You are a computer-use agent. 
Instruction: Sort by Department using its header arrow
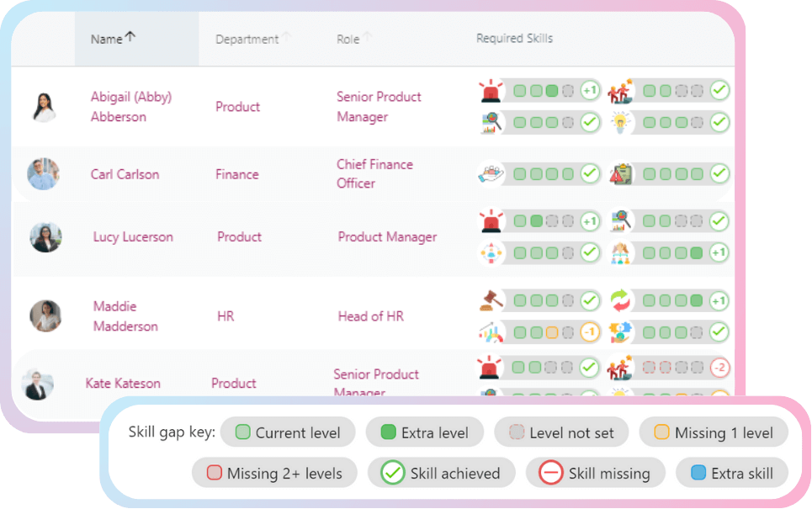pos(286,38)
